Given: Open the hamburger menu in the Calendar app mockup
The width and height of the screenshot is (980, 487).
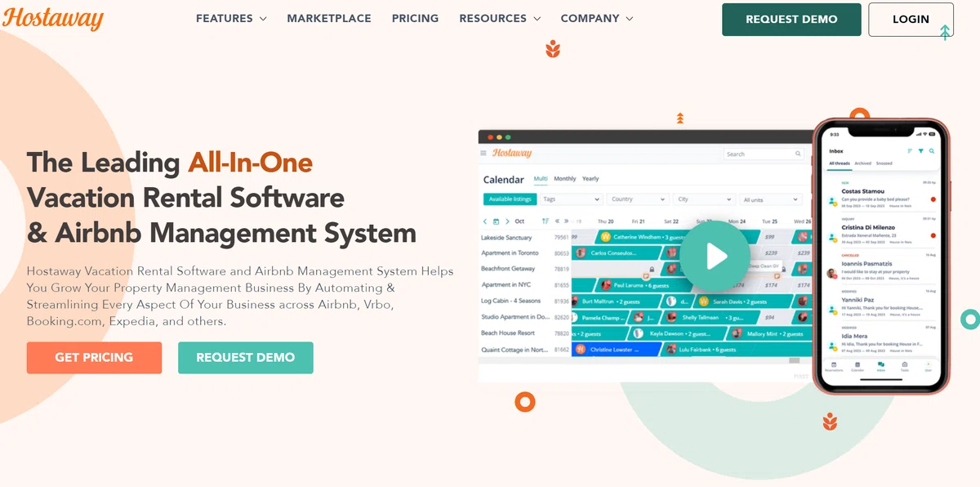Looking at the screenshot, I should [x=483, y=153].
